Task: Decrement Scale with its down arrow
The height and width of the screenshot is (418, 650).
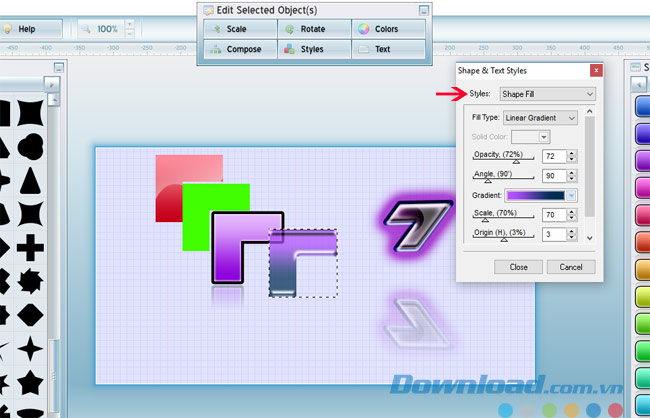Action: click(572, 218)
